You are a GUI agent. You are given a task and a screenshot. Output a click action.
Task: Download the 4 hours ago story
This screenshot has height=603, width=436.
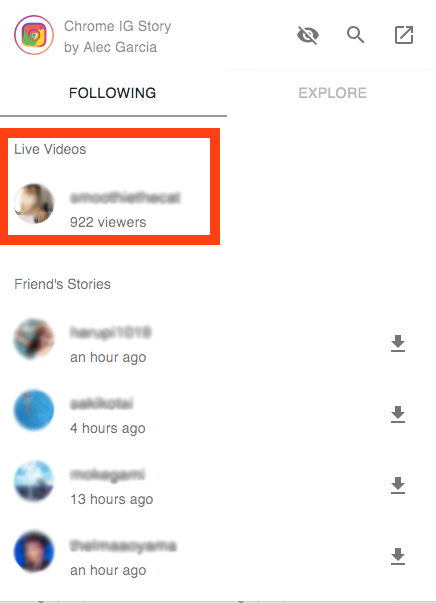pyautogui.click(x=398, y=414)
